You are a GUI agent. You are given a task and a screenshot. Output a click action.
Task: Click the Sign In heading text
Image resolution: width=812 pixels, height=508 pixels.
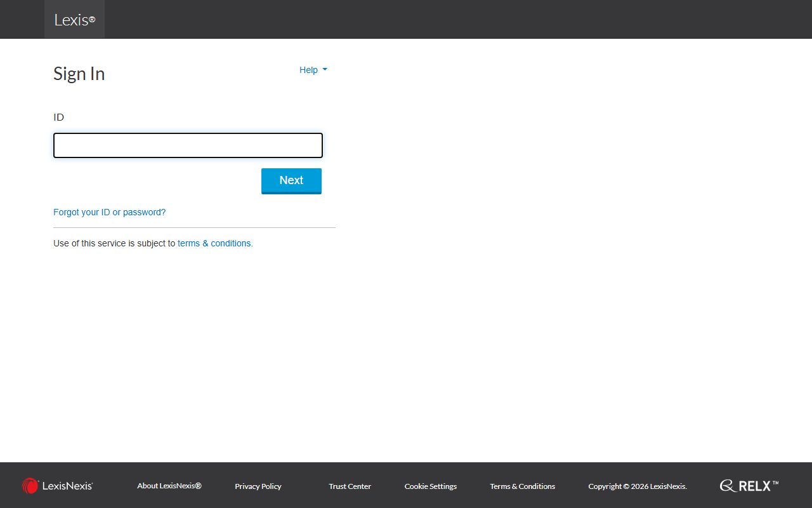click(79, 74)
